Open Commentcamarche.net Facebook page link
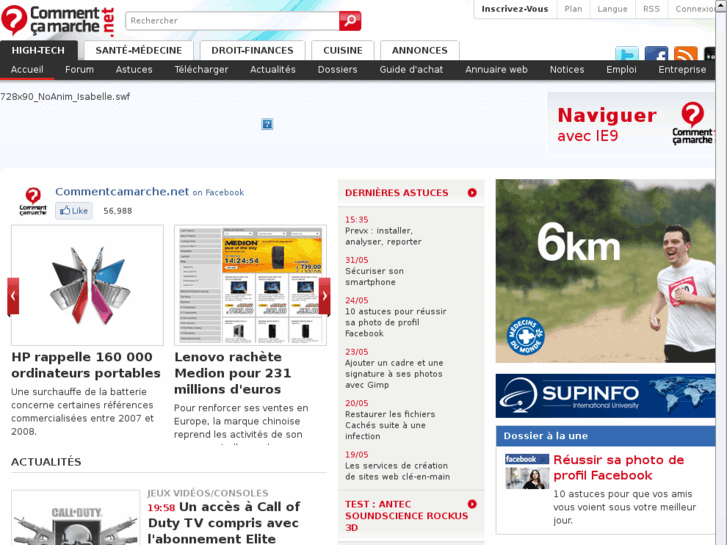This screenshot has height=545, width=727. coord(122,192)
